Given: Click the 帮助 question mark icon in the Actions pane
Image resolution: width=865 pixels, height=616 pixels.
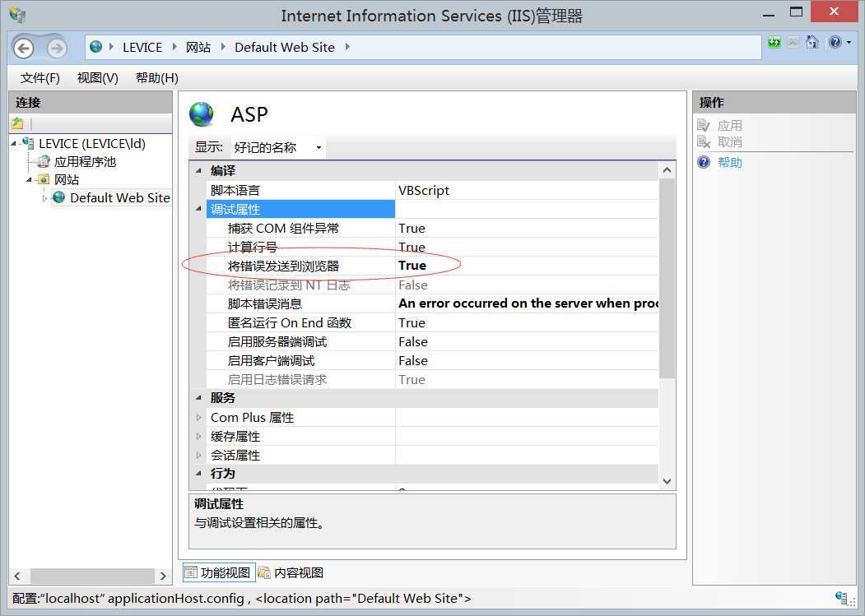Looking at the screenshot, I should tap(704, 162).
